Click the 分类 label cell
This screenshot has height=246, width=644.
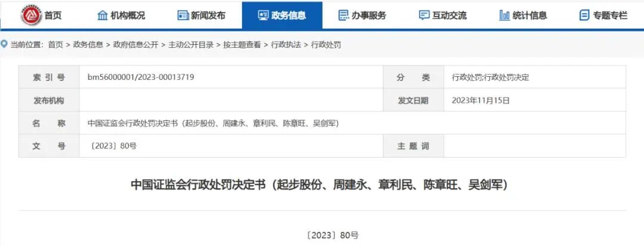click(x=413, y=77)
